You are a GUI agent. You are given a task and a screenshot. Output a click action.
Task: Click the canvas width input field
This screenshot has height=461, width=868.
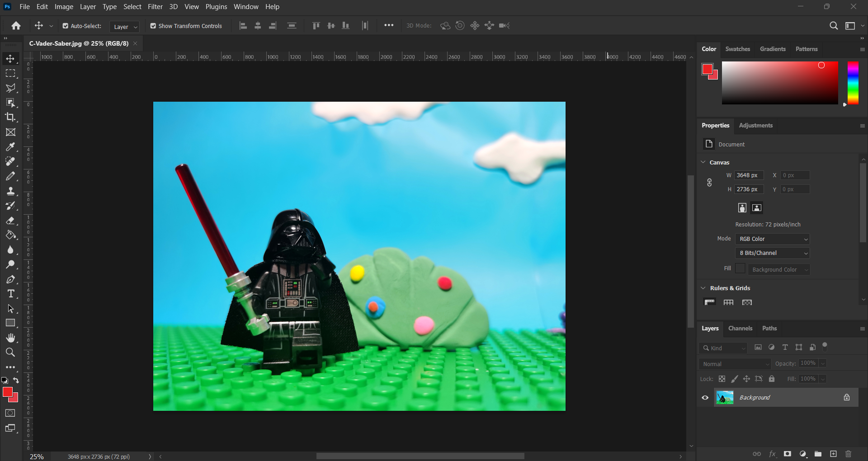point(749,175)
